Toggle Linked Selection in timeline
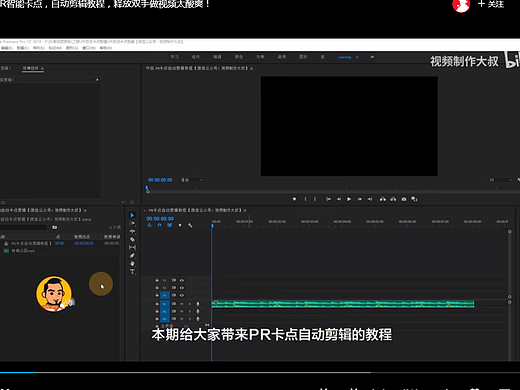The width and height of the screenshot is (520, 390). 170,226
